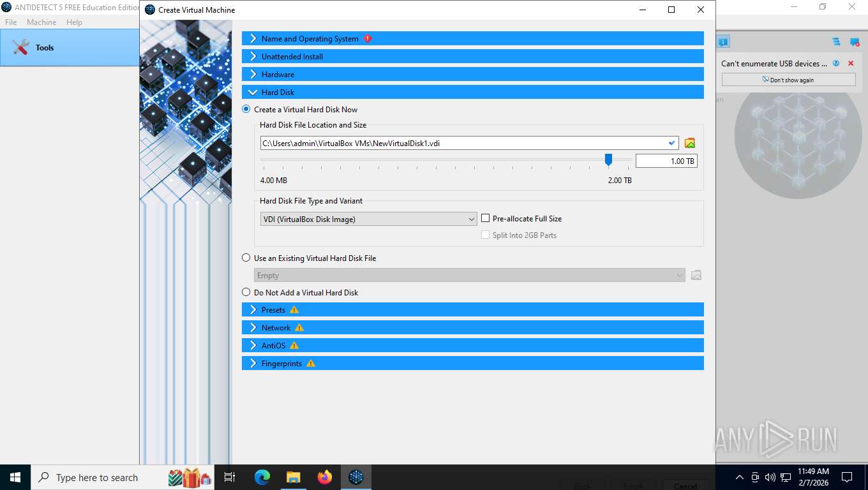
Task: Open the Help menu
Action: click(74, 22)
